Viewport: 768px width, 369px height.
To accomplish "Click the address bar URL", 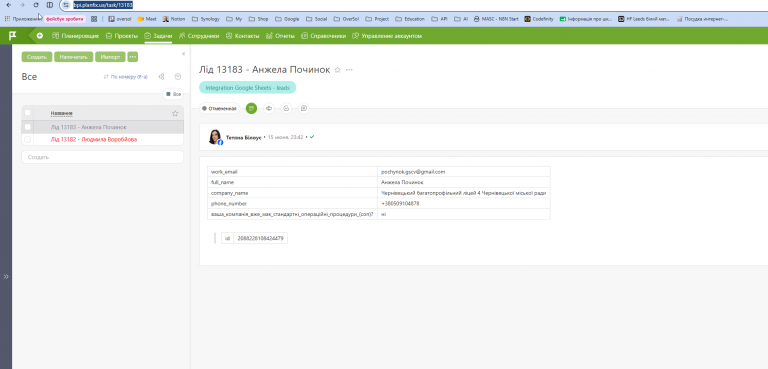I will pos(103,5).
